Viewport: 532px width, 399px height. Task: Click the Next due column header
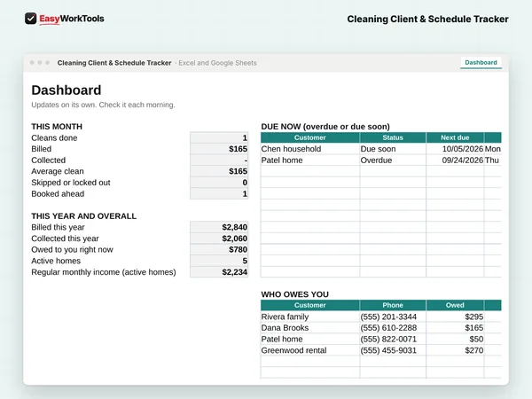coord(455,137)
